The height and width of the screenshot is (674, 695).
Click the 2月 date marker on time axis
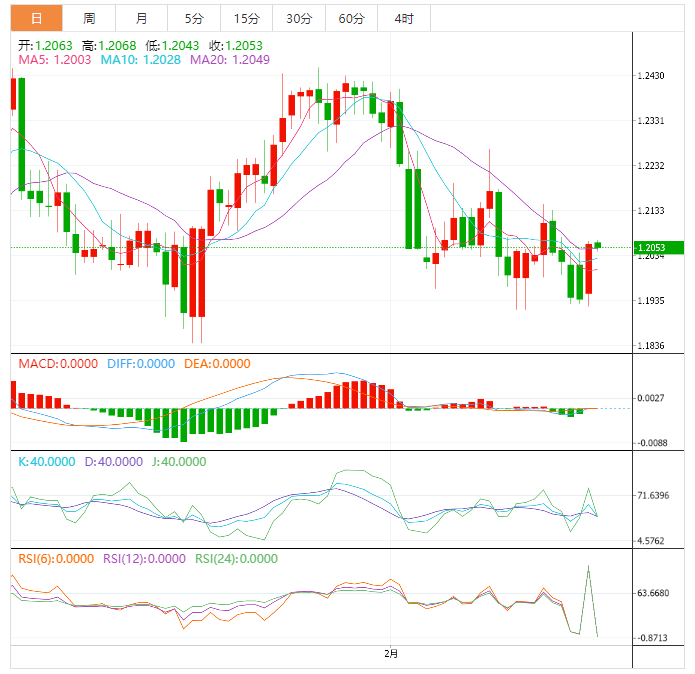coord(391,654)
